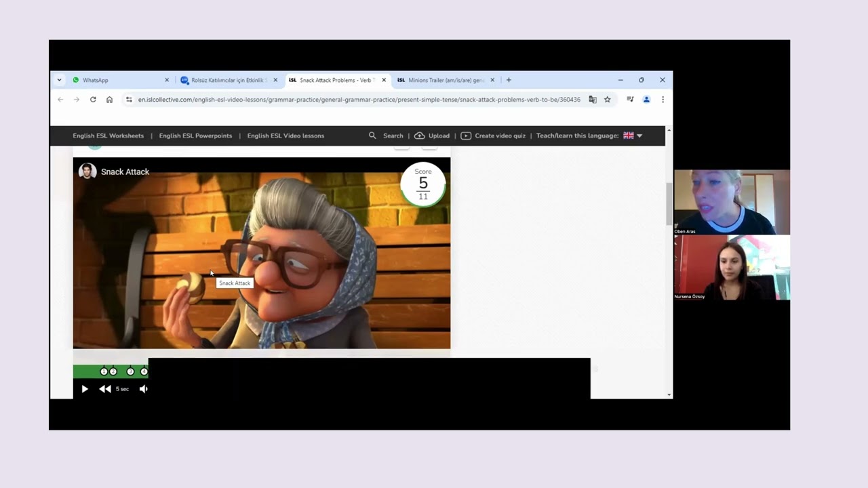Bookmark this page with star icon

click(x=608, y=100)
